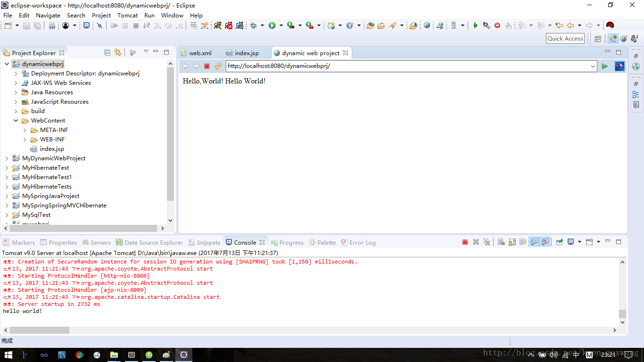The width and height of the screenshot is (644, 362).
Task: Switch to the Markers tab
Action: [x=19, y=242]
